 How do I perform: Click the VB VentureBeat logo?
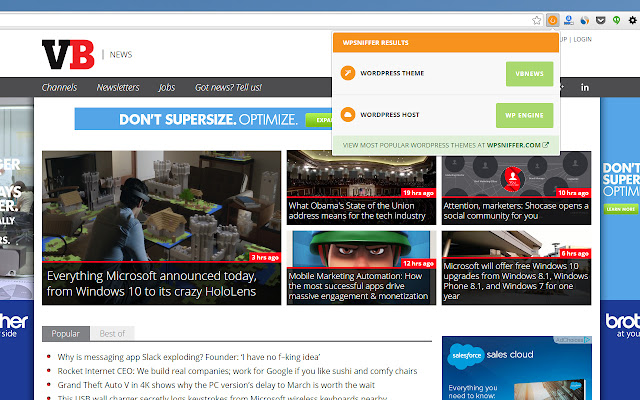coord(67,54)
